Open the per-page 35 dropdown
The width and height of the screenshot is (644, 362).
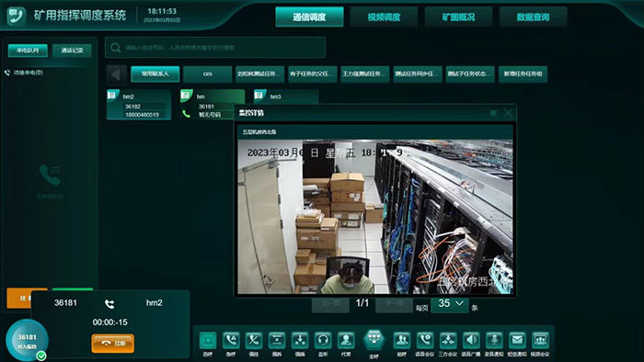click(450, 304)
